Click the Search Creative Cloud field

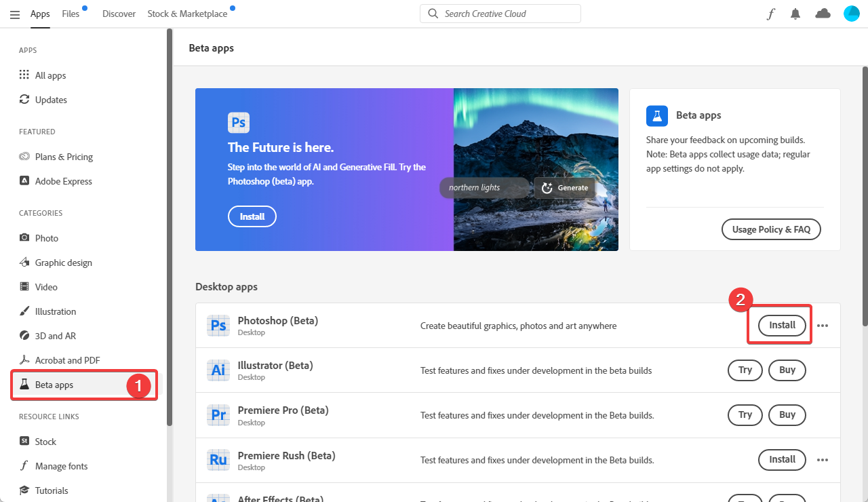point(500,14)
